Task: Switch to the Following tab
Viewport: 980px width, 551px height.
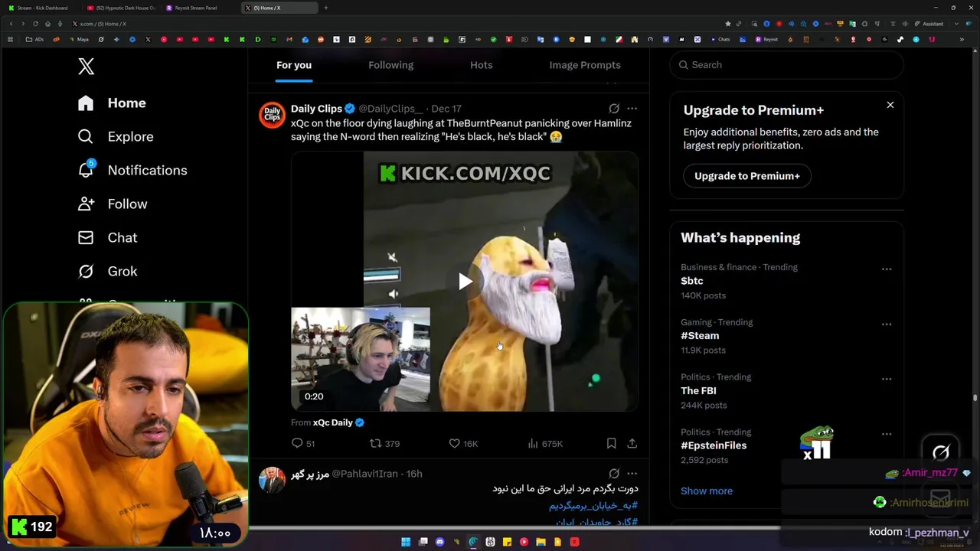Action: point(390,65)
